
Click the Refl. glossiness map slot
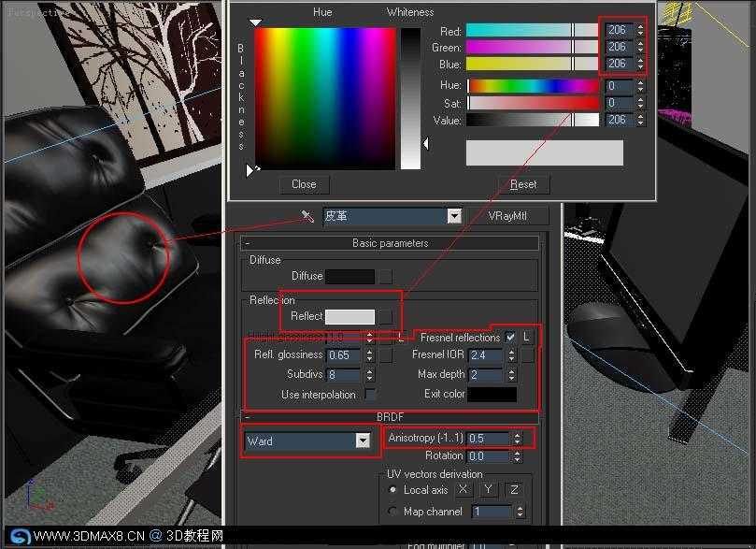[385, 355]
